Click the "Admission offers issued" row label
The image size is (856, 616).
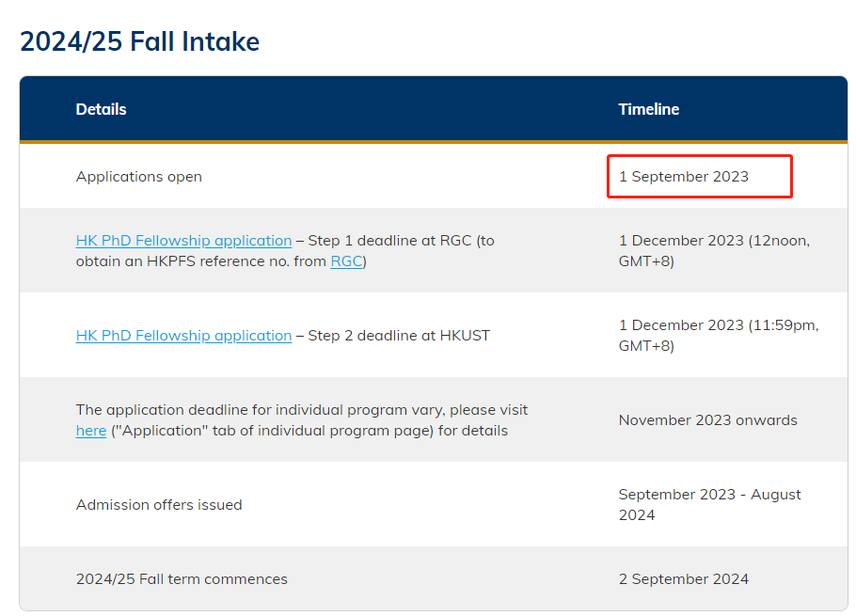(x=159, y=505)
